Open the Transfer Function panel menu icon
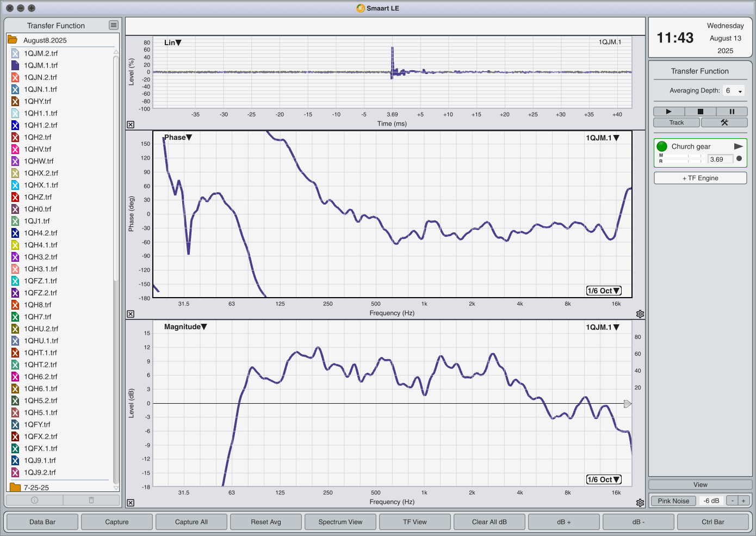This screenshot has width=756, height=536. (x=113, y=25)
